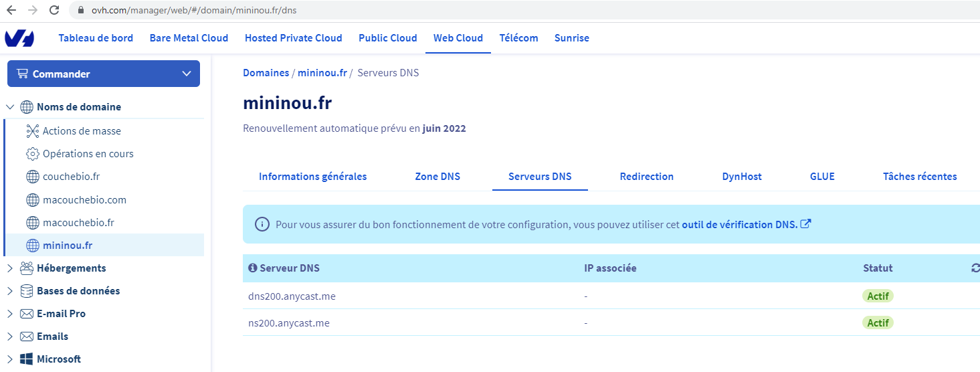Screen dimensions: 980x372
Task: Select macouchebio.com in the domain list
Action: (x=84, y=200)
